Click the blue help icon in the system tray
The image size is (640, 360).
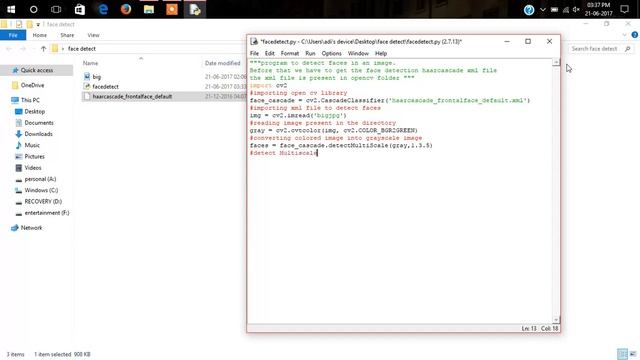(529, 10)
